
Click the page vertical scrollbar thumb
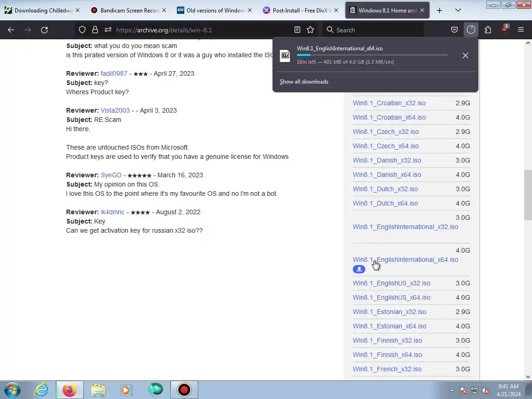tap(528, 195)
